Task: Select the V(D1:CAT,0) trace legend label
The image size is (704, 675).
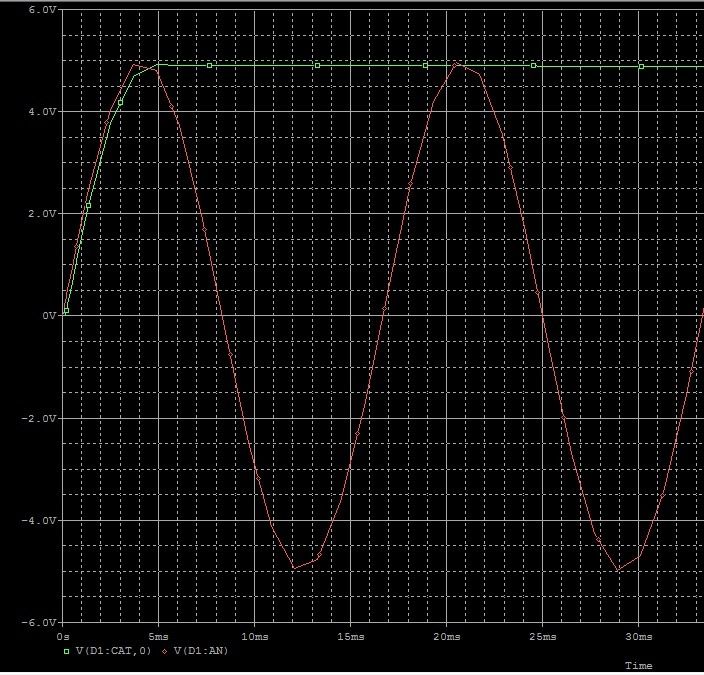Action: coord(114,651)
